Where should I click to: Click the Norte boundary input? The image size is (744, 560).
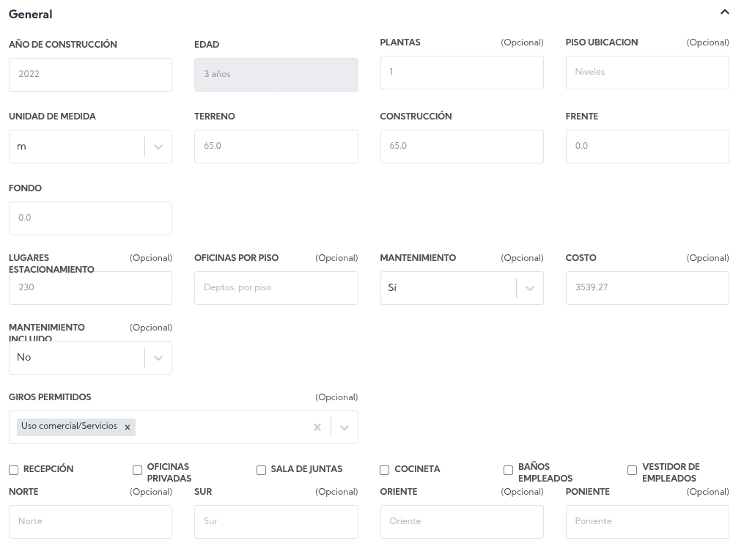90,522
